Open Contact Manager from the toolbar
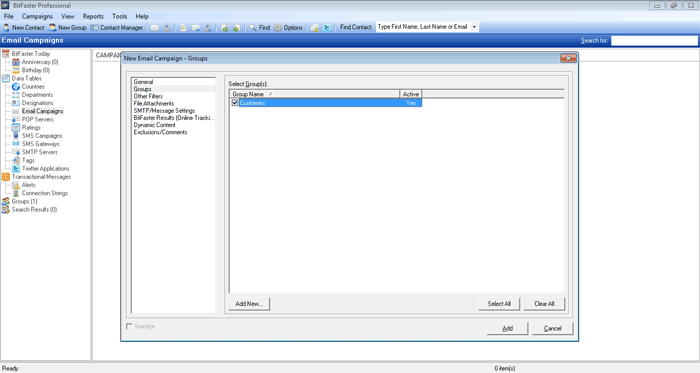The height and width of the screenshot is (373, 700). point(117,27)
